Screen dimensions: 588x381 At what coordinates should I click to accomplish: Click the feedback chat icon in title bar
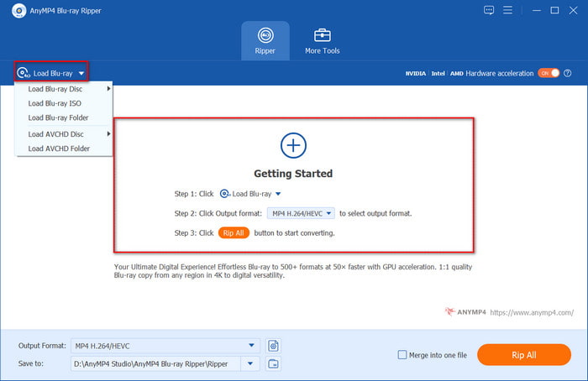pos(489,10)
